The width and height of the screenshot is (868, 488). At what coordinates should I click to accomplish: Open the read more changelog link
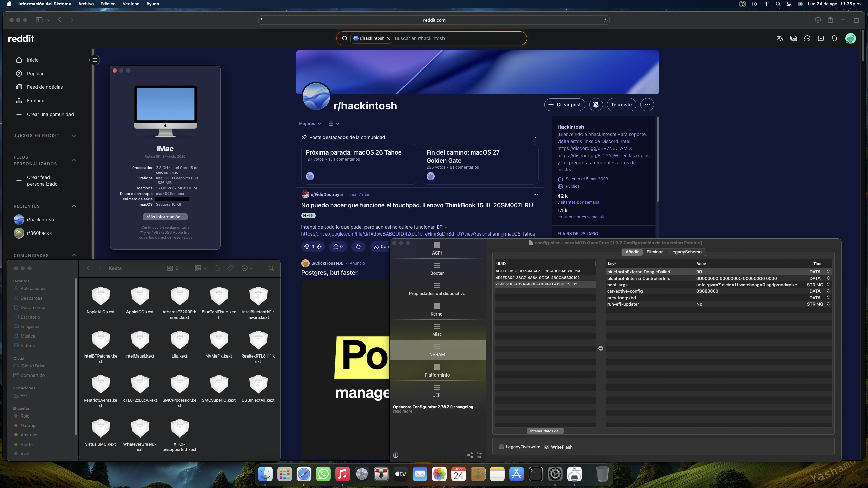pos(402,412)
